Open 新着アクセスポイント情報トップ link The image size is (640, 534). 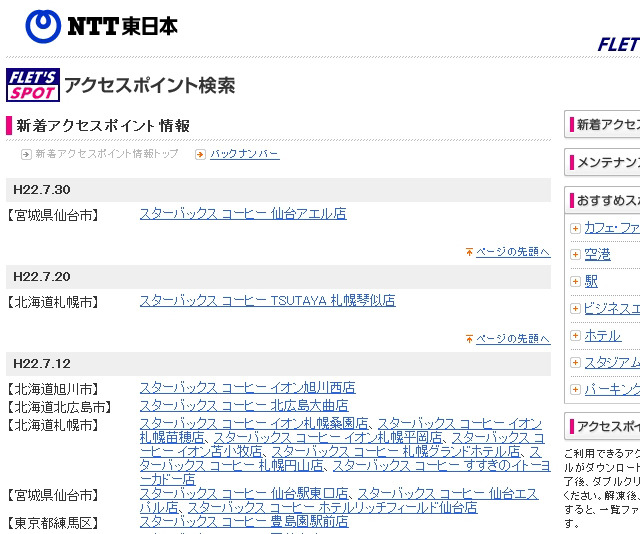pos(107,154)
